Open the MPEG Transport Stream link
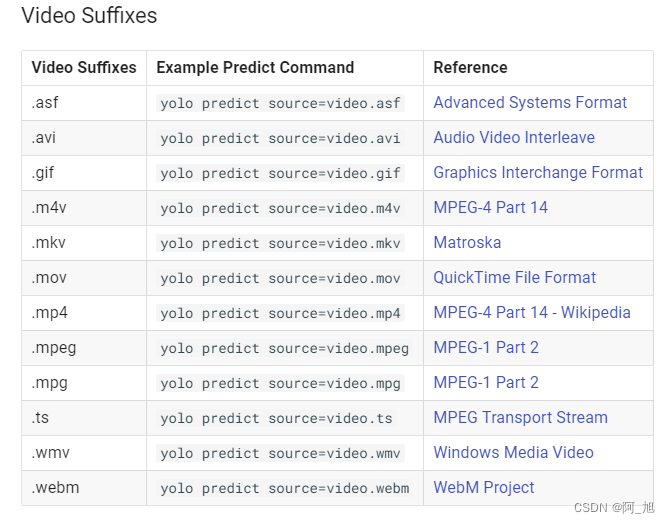This screenshot has width=670, height=523. [520, 418]
